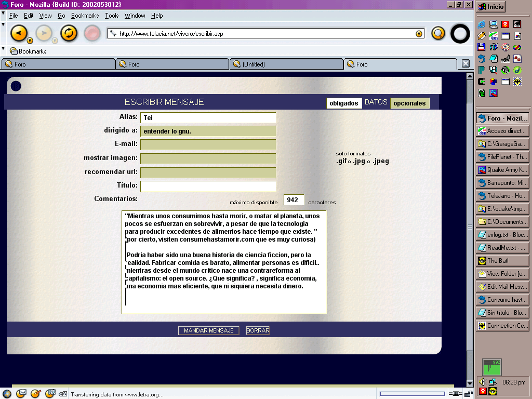532x399 pixels.
Task: Open the Help menu
Action: (157, 16)
